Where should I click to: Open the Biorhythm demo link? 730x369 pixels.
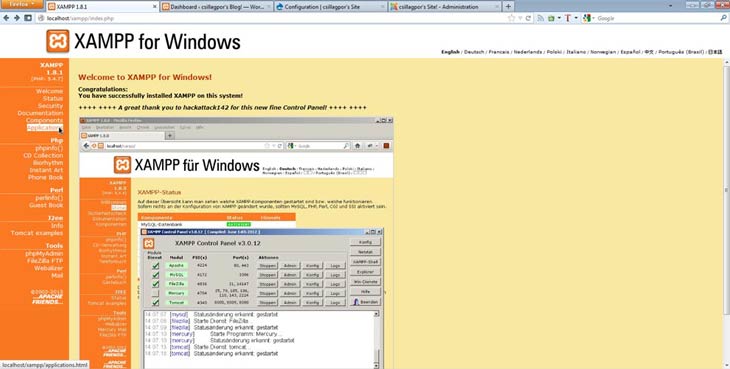[48, 163]
